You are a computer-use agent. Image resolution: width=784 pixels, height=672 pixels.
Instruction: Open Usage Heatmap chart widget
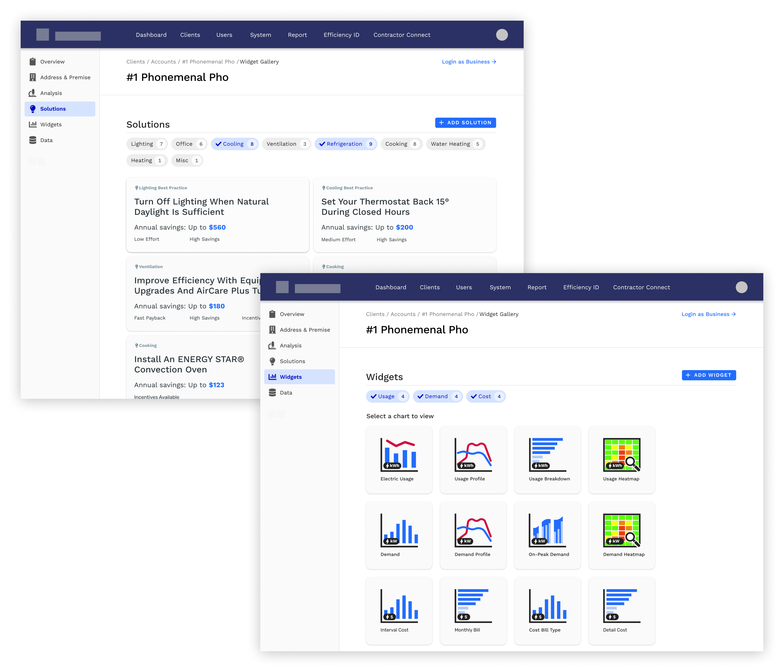click(621, 459)
